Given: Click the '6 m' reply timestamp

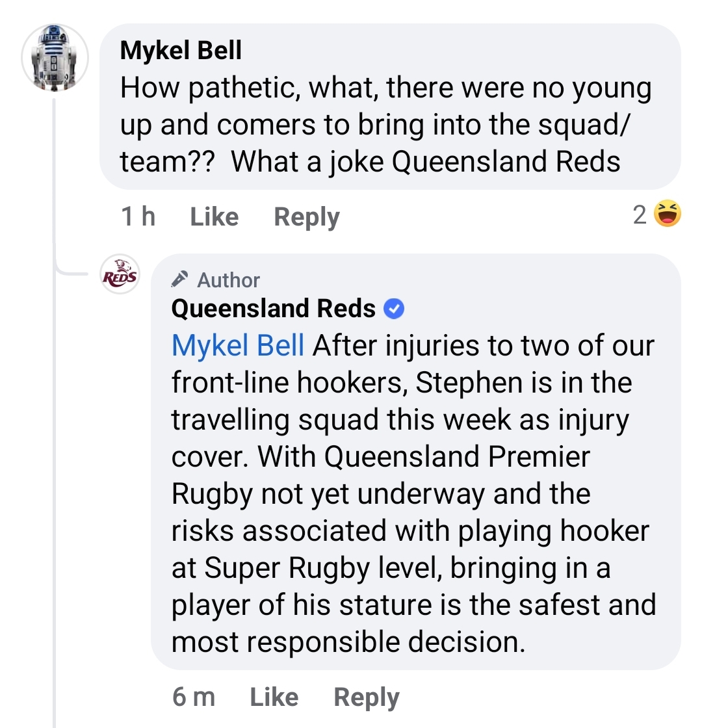Looking at the screenshot, I should [194, 697].
